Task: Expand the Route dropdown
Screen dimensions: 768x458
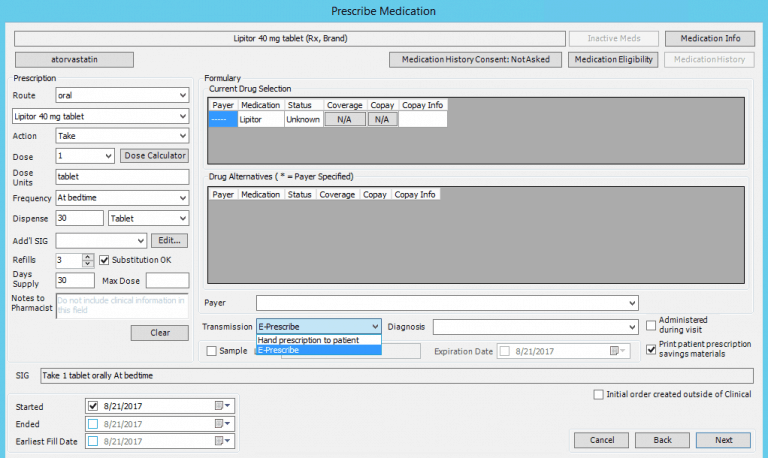Action: pyautogui.click(x=182, y=96)
